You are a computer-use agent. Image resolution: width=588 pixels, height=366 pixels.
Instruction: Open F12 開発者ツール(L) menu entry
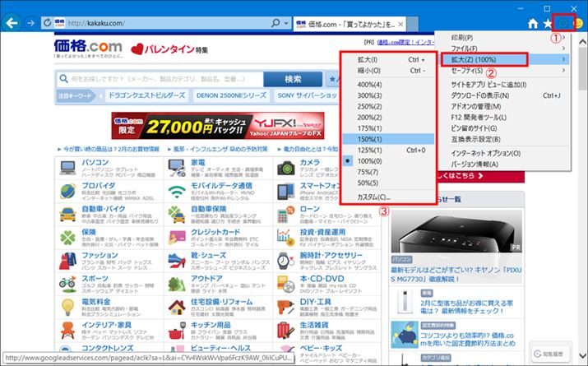[x=503, y=118]
